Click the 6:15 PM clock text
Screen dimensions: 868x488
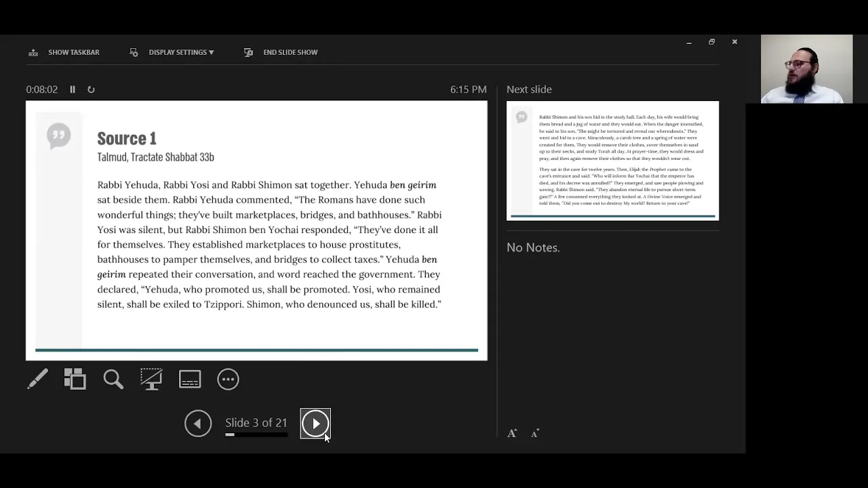[469, 89]
